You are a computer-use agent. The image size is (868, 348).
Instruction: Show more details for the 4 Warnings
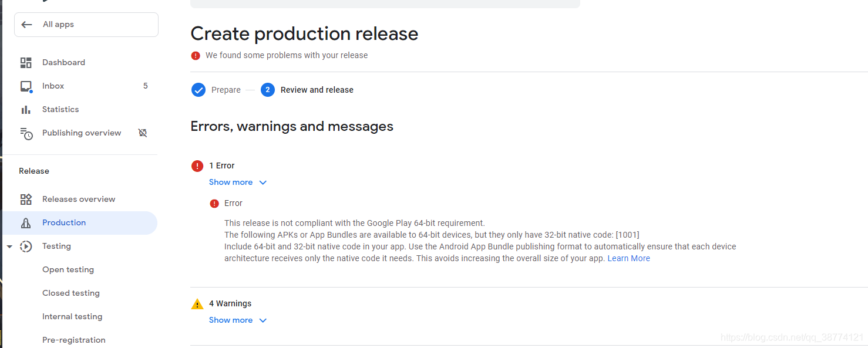(231, 320)
